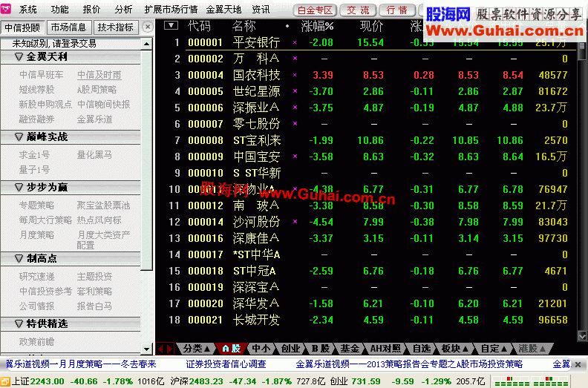Image resolution: width=588 pixels, height=388 pixels.
Task: Select the 自选 bottom tab
Action: point(422,349)
